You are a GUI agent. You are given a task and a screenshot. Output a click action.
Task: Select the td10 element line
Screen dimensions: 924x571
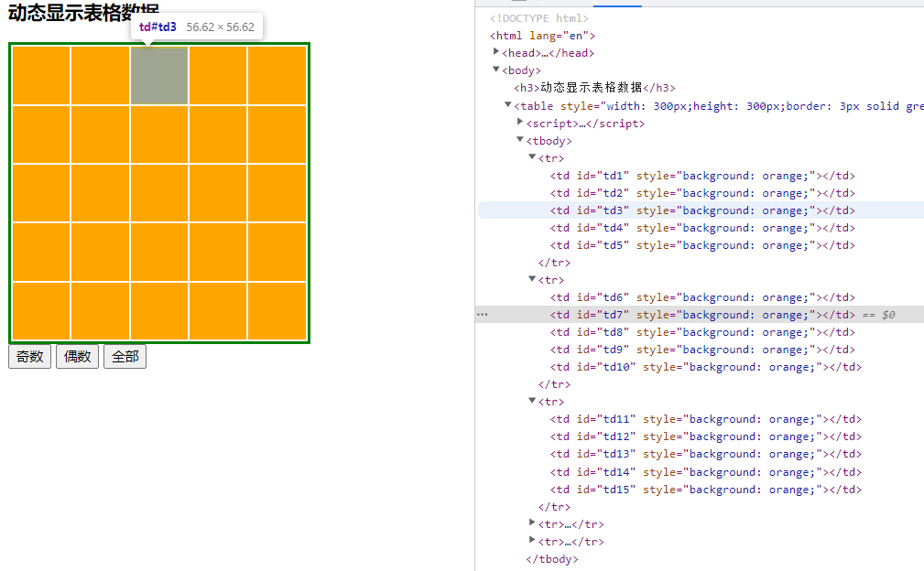coord(706,367)
